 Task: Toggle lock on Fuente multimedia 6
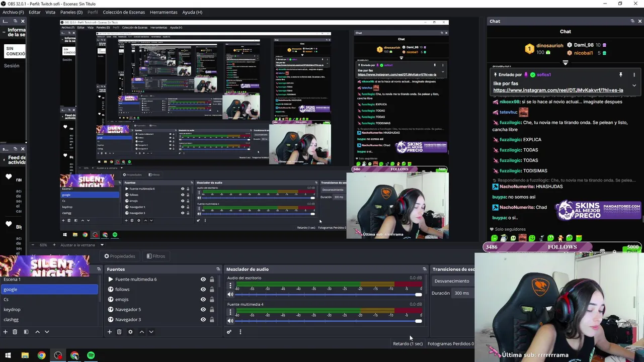point(212,280)
